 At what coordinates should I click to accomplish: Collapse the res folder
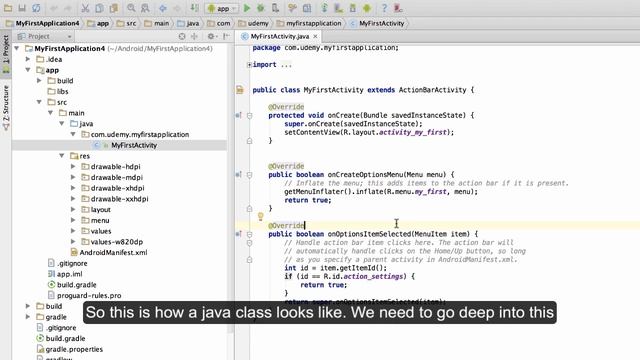pyautogui.click(x=62, y=156)
